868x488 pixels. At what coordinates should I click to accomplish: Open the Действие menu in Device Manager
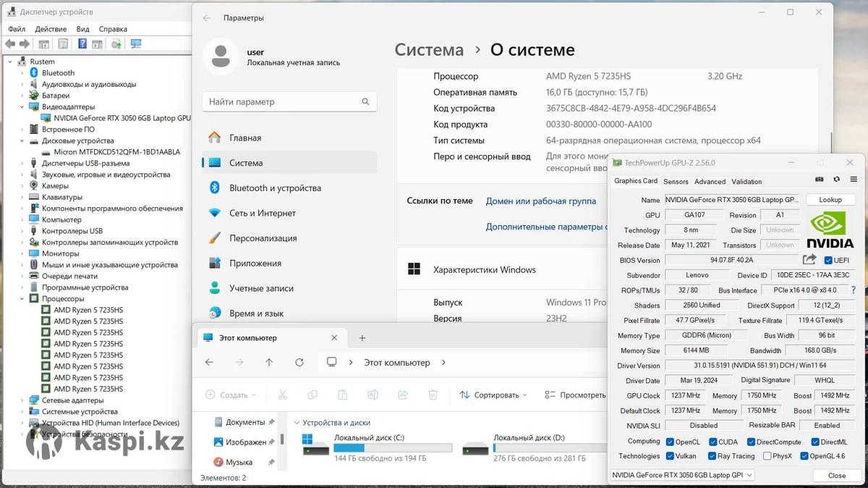(x=51, y=29)
